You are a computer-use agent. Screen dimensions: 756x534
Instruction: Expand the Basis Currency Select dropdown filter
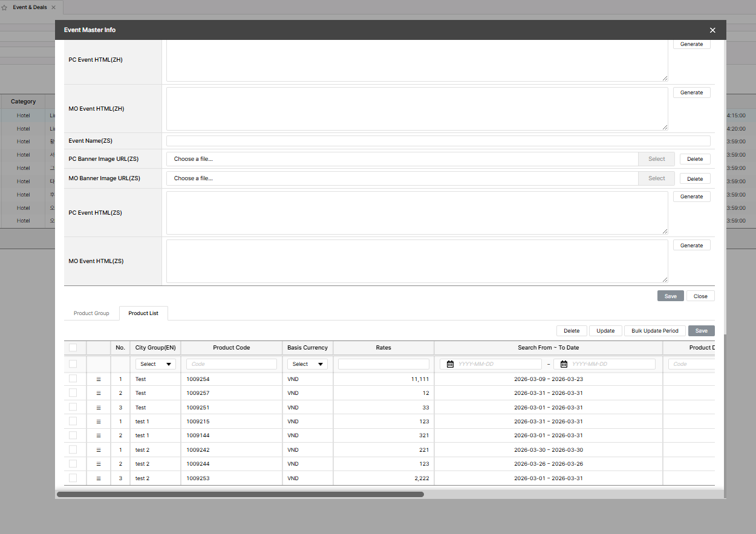click(307, 364)
